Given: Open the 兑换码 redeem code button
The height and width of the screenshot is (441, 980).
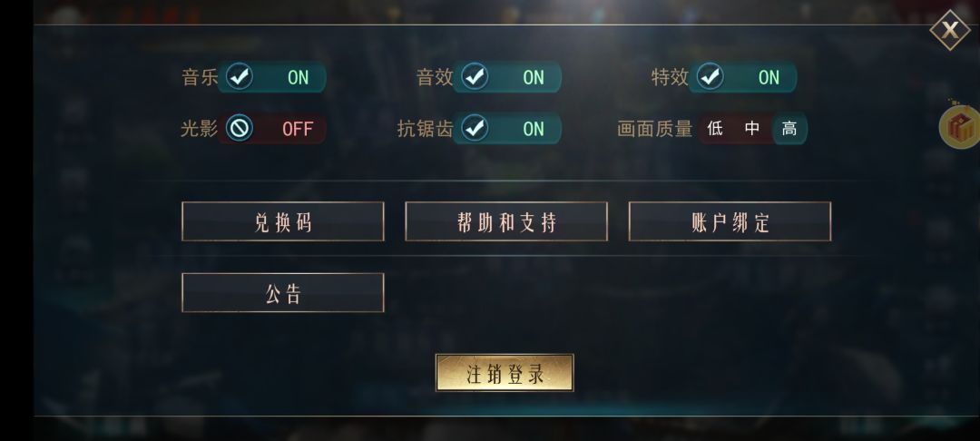Looking at the screenshot, I should point(283,221).
